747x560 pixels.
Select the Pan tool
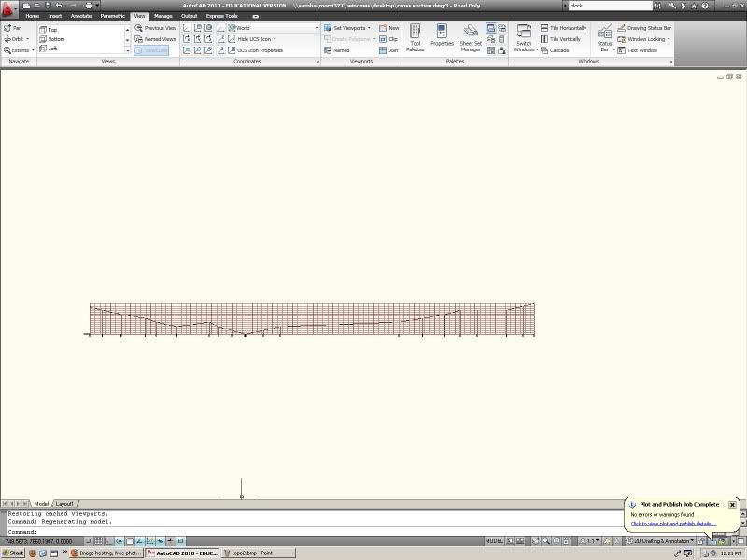(x=13, y=28)
